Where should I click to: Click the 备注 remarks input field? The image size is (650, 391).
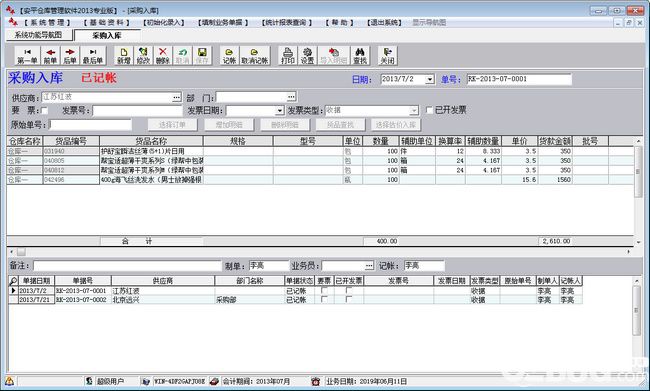(127, 266)
